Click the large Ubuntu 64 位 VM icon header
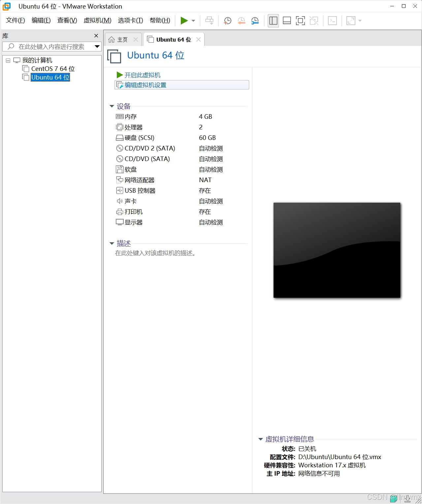422x504 pixels. pyautogui.click(x=114, y=56)
